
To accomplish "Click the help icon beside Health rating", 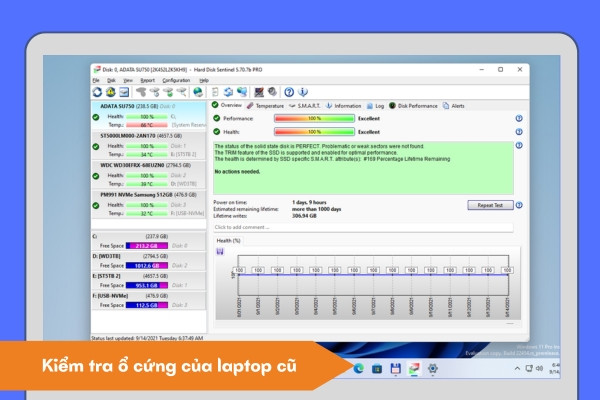I will (x=519, y=132).
